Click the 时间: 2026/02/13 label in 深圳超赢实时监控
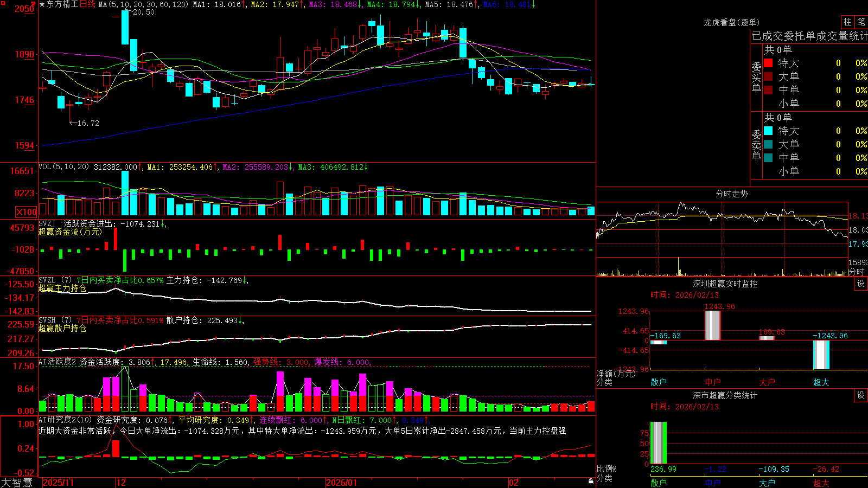Image resolution: width=868 pixels, height=488 pixels. tap(685, 295)
